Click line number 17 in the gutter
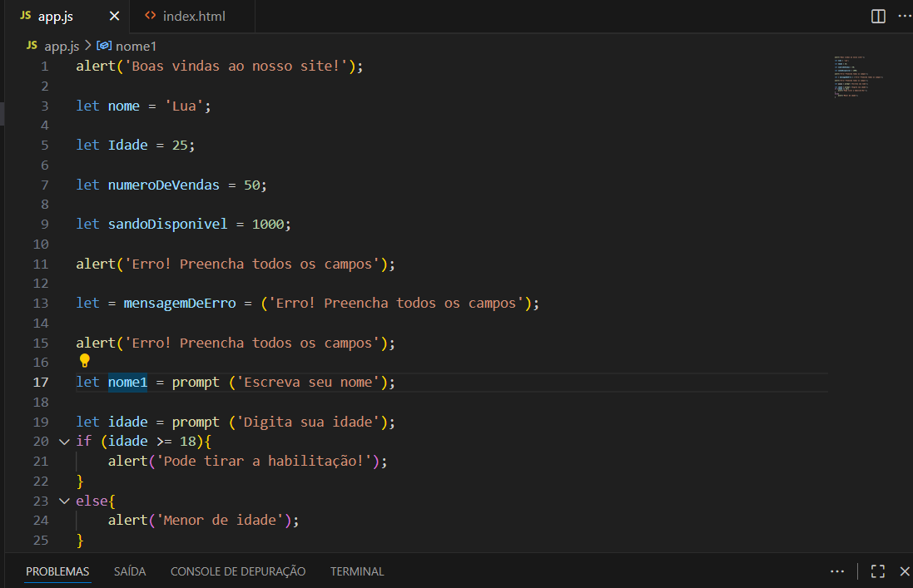This screenshot has width=913, height=588. point(41,383)
